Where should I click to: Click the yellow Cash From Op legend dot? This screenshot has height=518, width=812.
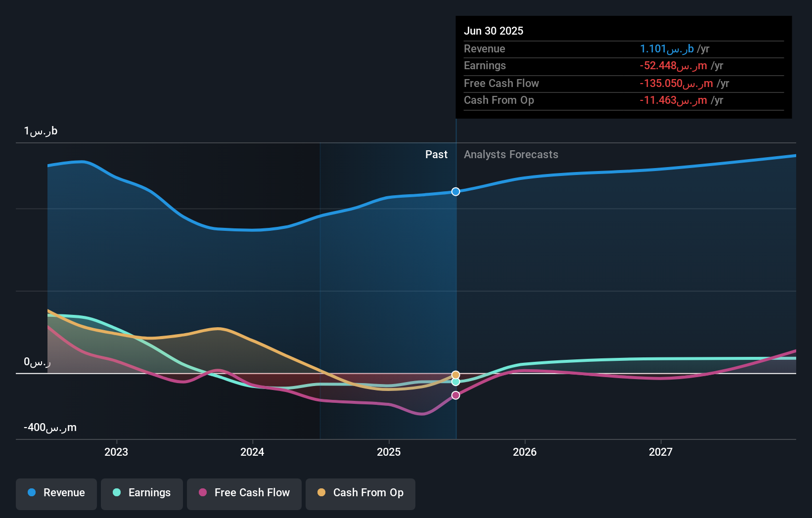tap(321, 493)
